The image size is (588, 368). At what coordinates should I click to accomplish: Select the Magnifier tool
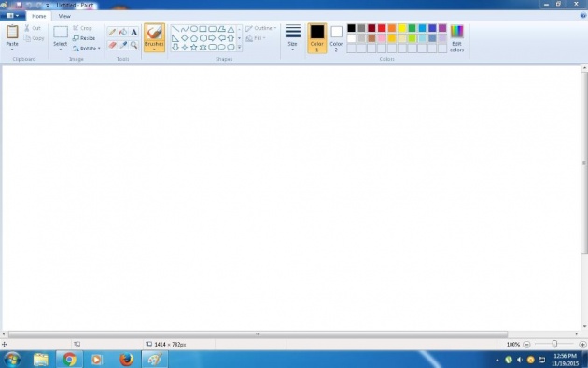pyautogui.click(x=133, y=45)
